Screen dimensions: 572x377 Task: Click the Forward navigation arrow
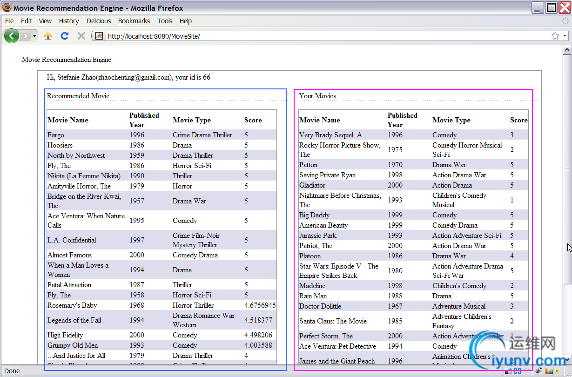pos(25,36)
